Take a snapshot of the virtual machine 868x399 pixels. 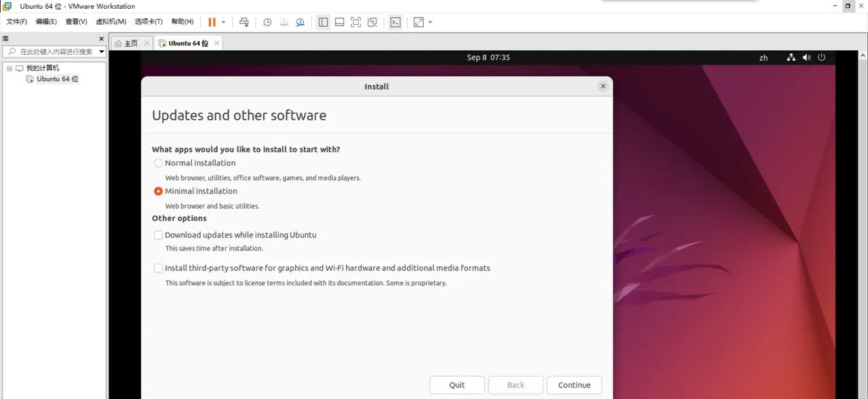coord(267,22)
